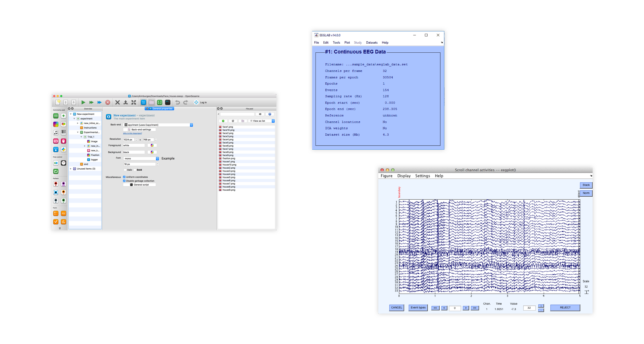
Task: Open the View as list dropdown
Action: point(261,121)
